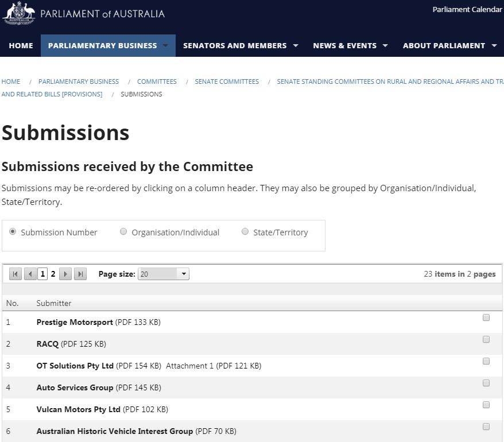The width and height of the screenshot is (504, 442).
Task: Click the Committees breadcrumb link
Action: [x=157, y=82]
